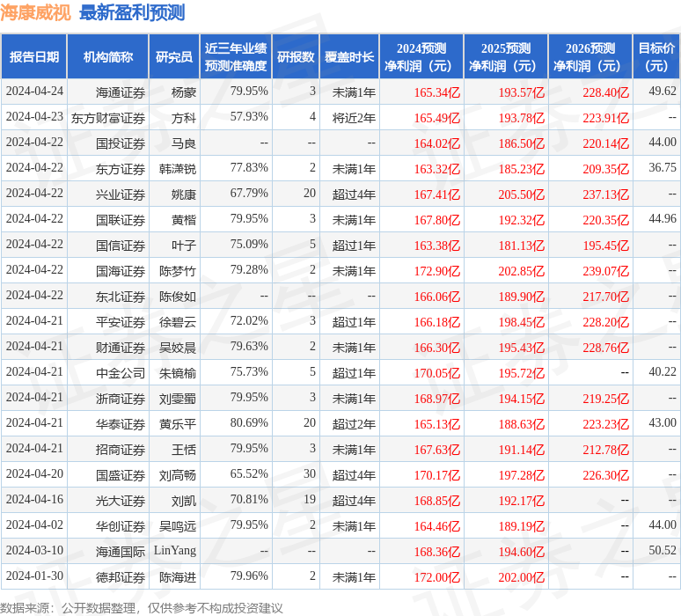Click target price 49.62
This screenshot has width=681, height=616.
pos(663,91)
